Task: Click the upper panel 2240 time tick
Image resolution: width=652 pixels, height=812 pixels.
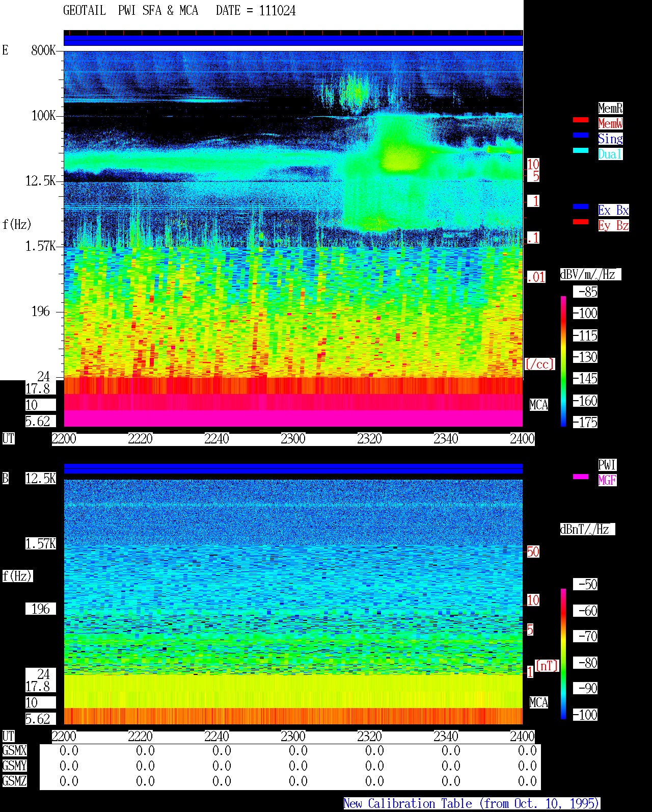Action: point(216,439)
